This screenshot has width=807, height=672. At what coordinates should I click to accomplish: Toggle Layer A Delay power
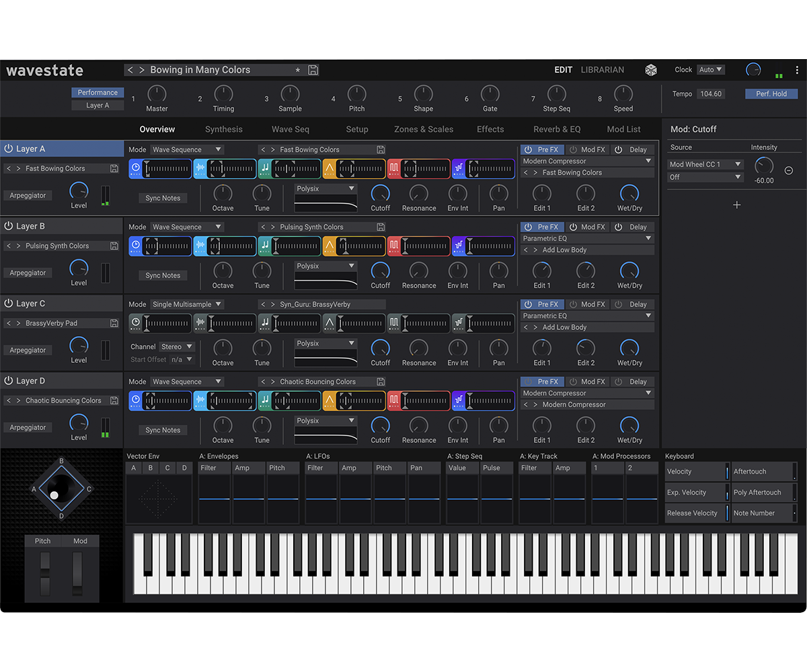click(x=618, y=150)
